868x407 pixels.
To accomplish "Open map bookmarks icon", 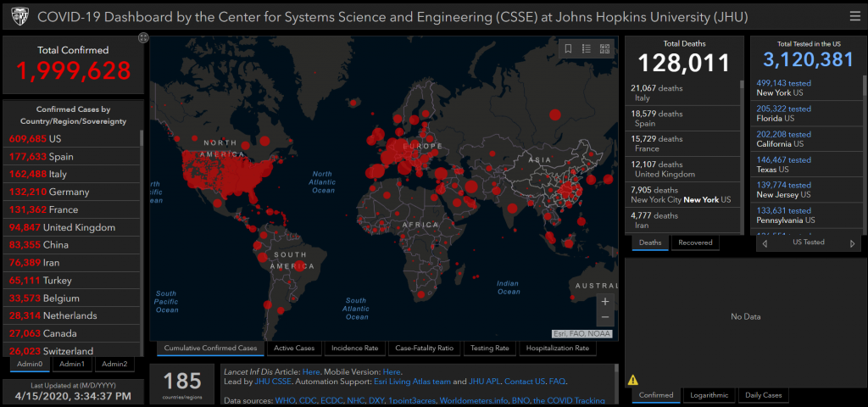I will (x=568, y=48).
